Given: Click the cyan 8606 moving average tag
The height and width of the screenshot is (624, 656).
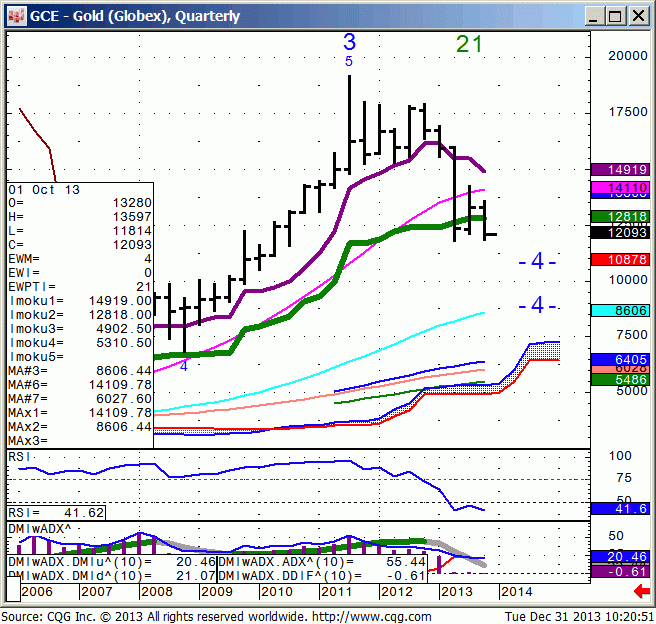Looking at the screenshot, I should tap(620, 311).
